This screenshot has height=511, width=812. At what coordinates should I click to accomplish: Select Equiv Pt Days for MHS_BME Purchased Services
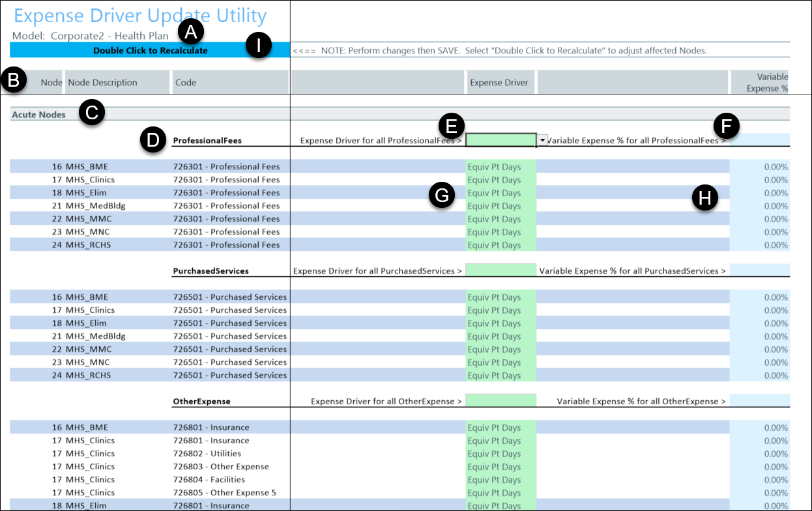pos(501,297)
